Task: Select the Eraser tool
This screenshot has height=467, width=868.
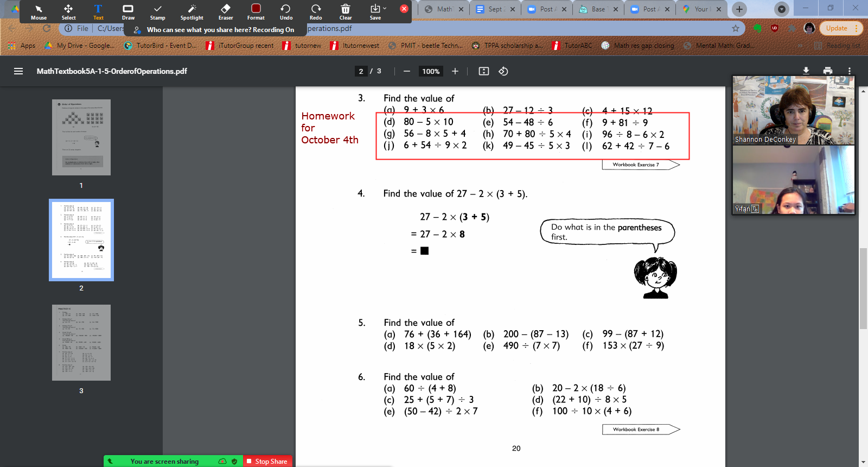Action: 226,12
